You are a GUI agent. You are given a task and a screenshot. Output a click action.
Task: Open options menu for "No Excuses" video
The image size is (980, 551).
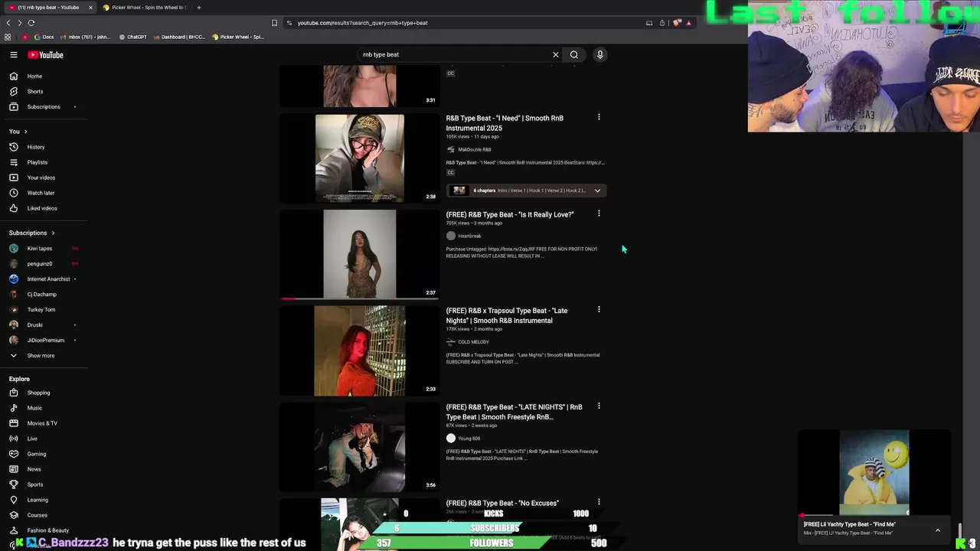[599, 502]
